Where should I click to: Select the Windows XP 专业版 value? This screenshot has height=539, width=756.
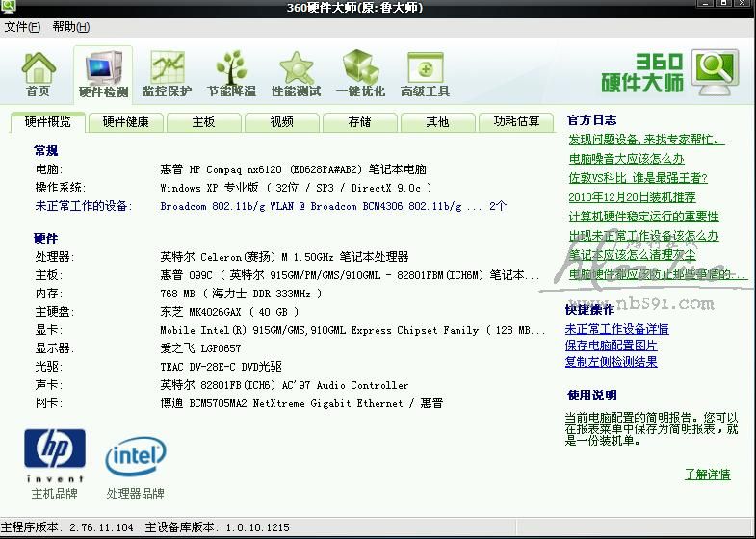(x=296, y=189)
